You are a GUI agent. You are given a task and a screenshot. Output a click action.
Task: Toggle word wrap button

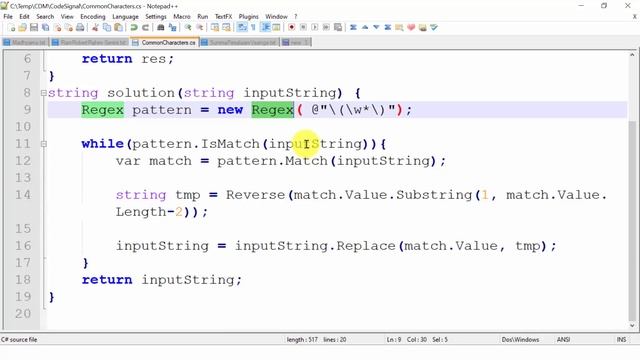242,28
